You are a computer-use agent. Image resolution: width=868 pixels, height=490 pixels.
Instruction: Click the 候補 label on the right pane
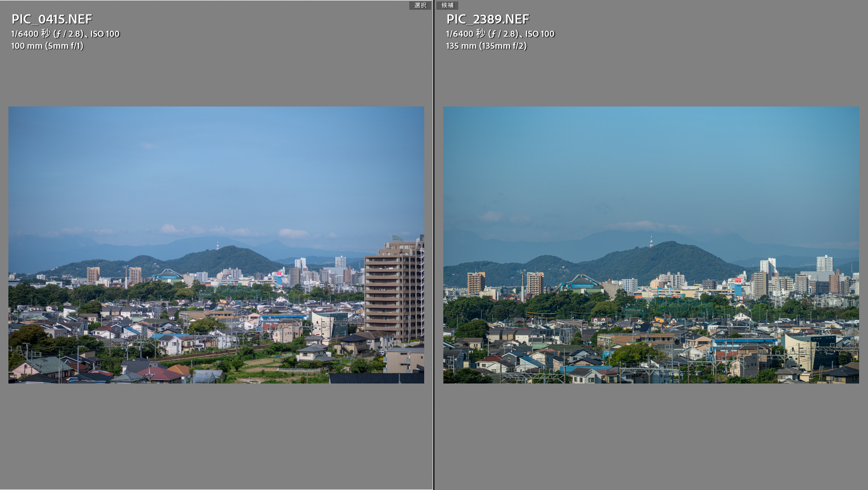click(447, 5)
